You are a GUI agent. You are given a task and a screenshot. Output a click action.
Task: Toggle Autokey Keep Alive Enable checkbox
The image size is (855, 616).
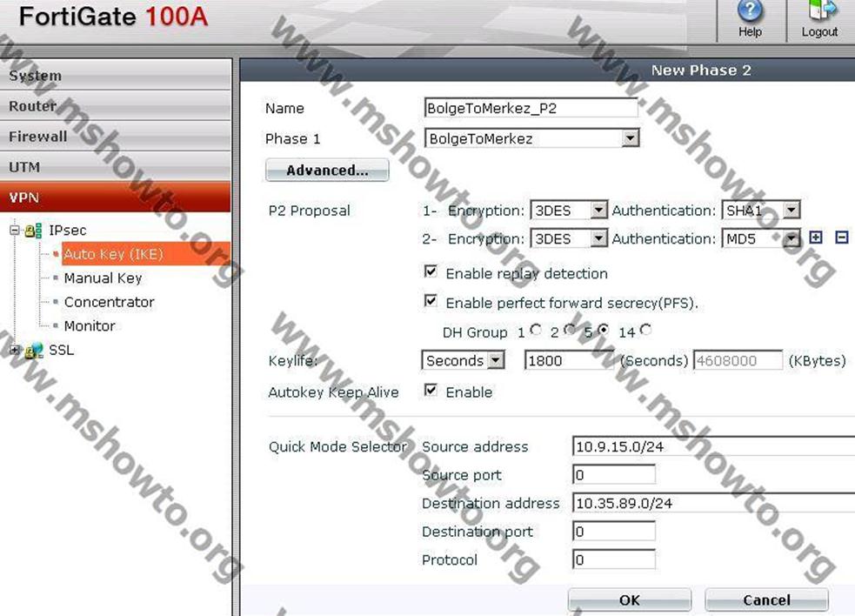431,390
